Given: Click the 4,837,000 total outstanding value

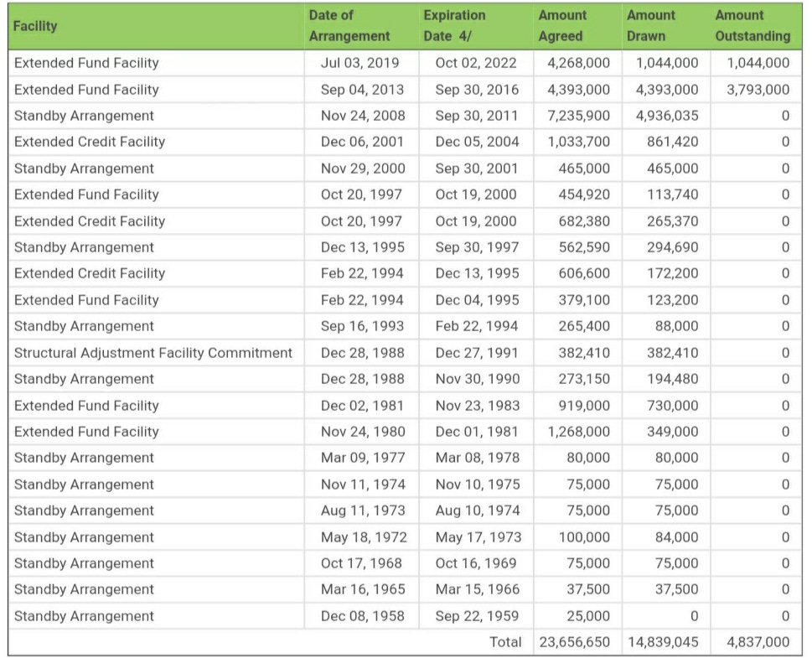Looking at the screenshot, I should click(758, 642).
